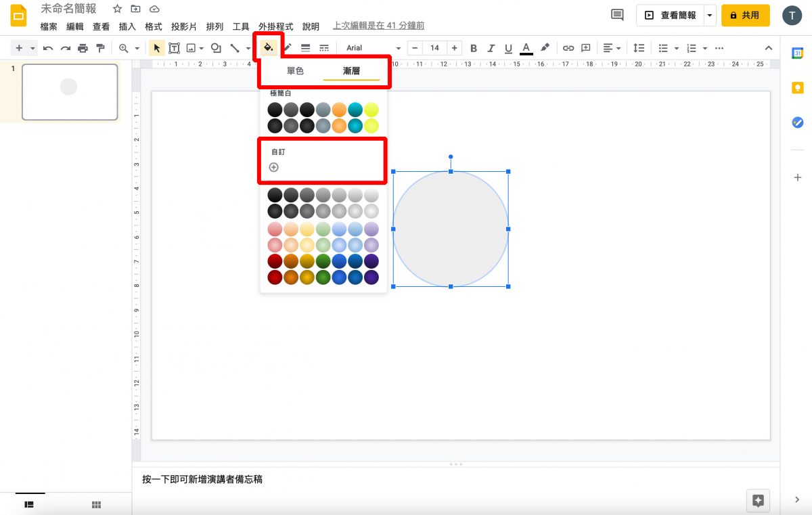The height and width of the screenshot is (515, 812).
Task: Add a new slide with plus button
Action: pyautogui.click(x=19, y=48)
